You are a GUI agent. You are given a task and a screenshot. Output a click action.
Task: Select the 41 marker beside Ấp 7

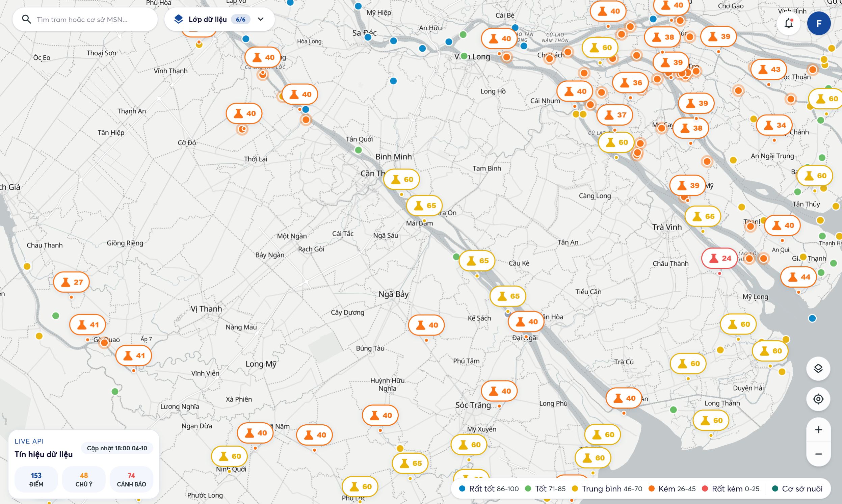(x=133, y=355)
